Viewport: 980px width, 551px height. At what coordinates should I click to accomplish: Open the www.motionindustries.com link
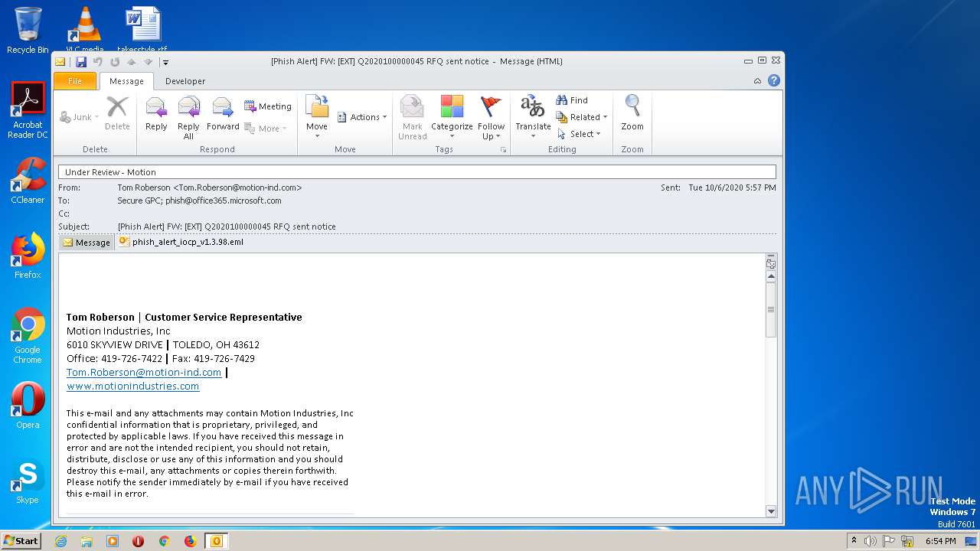(133, 386)
